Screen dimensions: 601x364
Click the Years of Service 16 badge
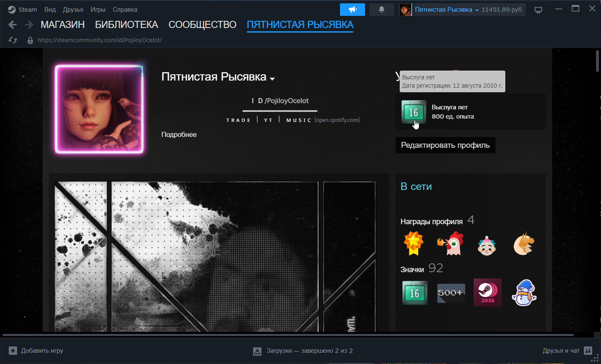coord(414,112)
